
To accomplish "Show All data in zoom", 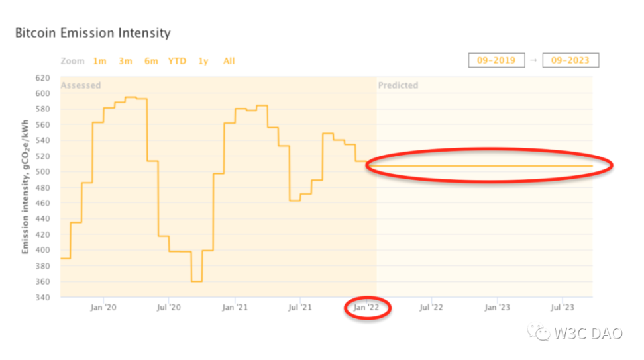I will [x=229, y=61].
